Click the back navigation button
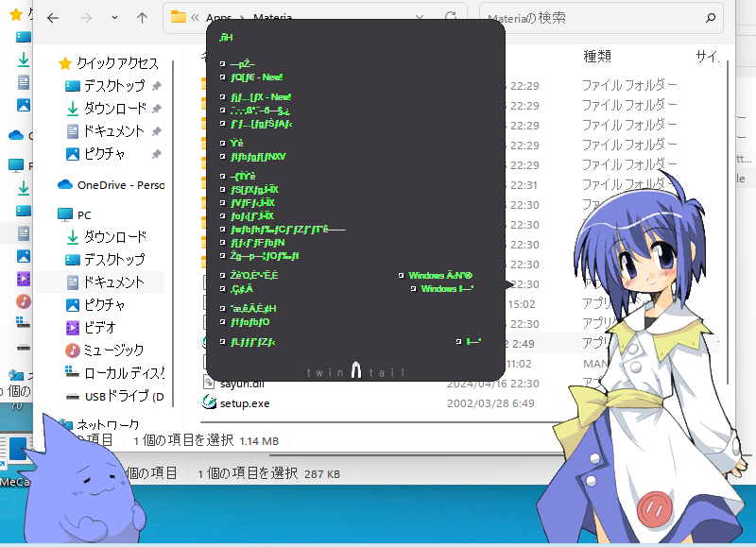The height and width of the screenshot is (547, 756). click(x=52, y=17)
